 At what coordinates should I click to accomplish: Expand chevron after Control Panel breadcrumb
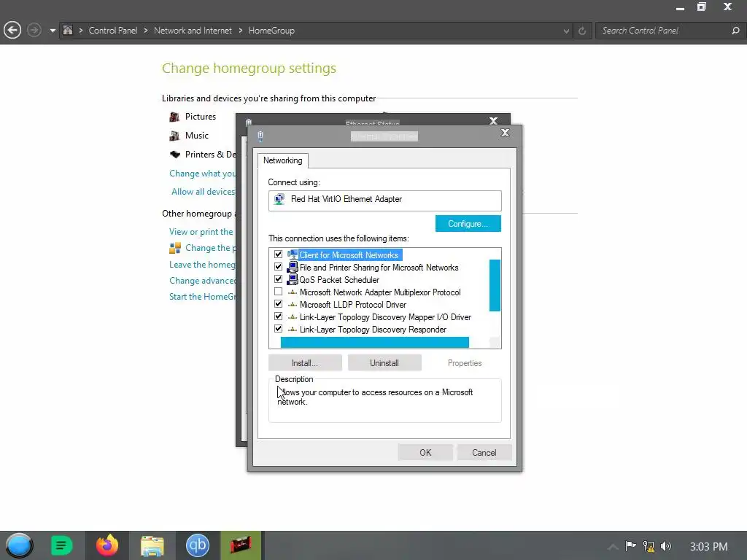click(145, 31)
